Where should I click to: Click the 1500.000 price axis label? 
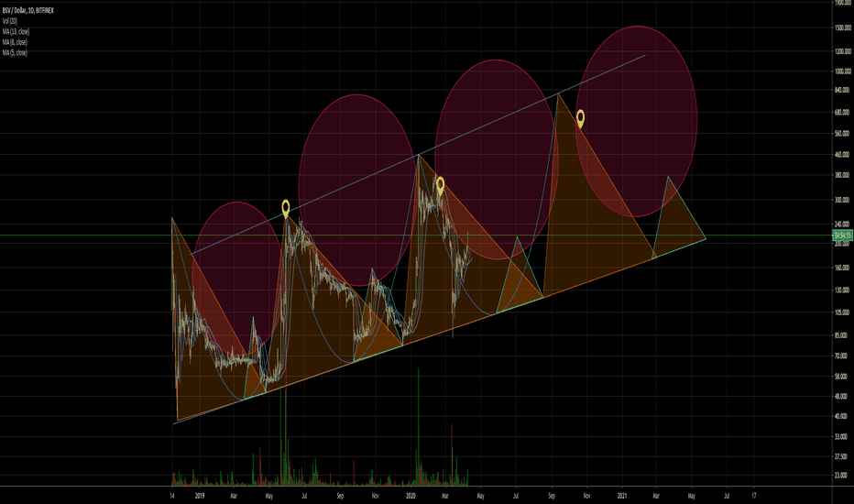pyautogui.click(x=842, y=27)
